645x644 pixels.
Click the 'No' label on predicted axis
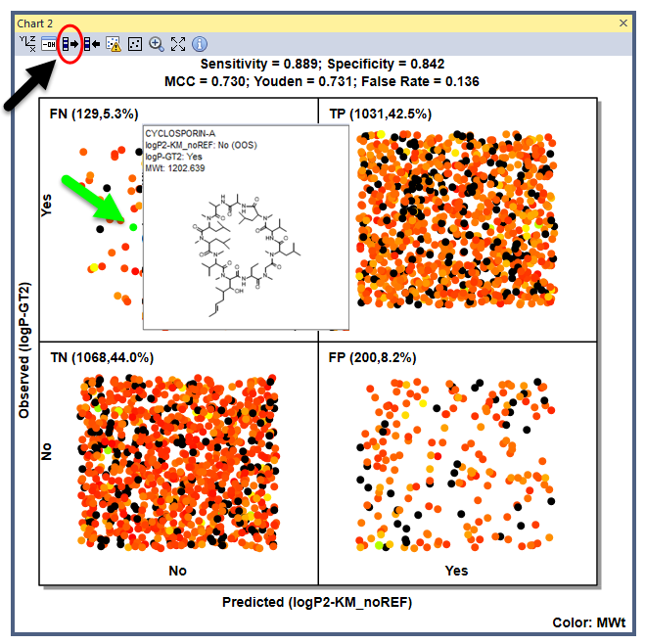coord(178,571)
